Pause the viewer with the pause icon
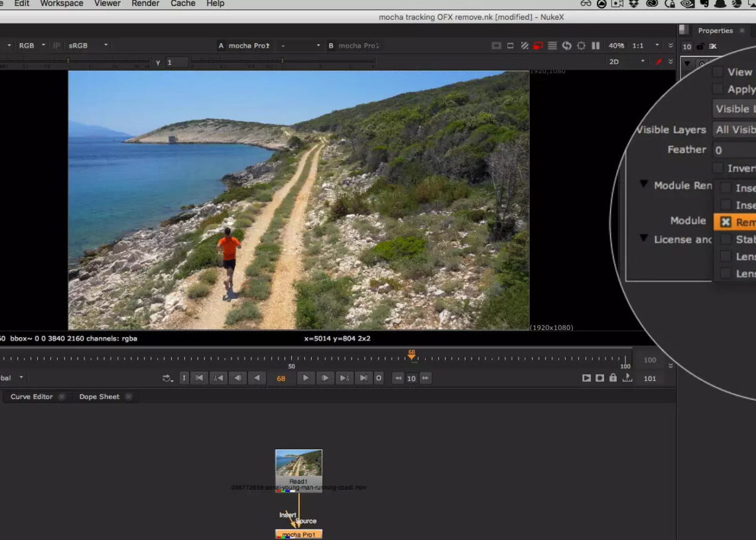Screen dimensions: 756x540 point(595,46)
